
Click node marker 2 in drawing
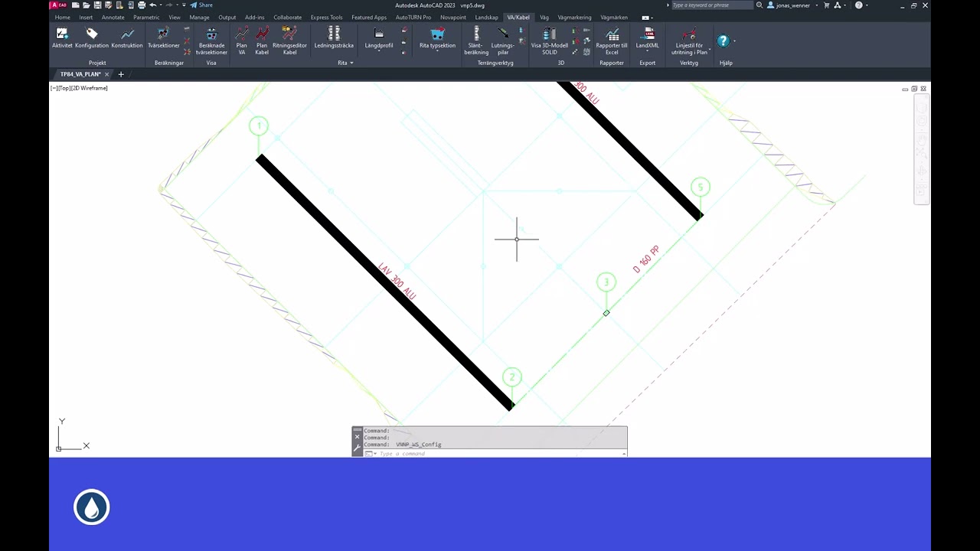pos(512,377)
